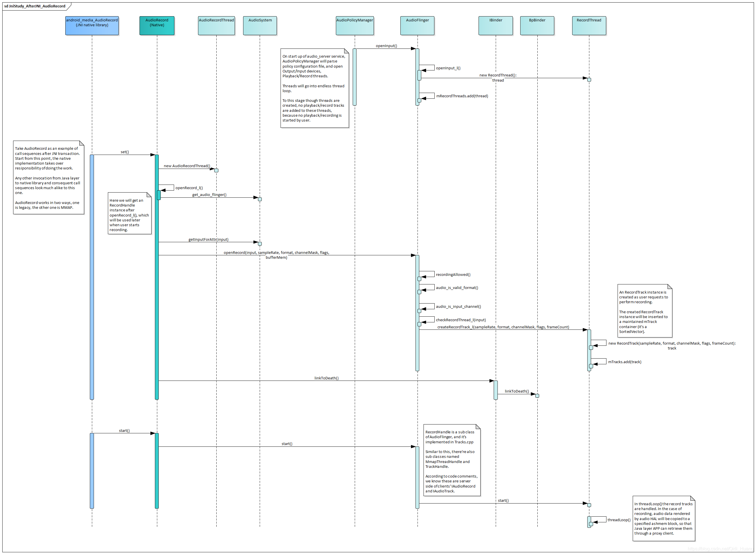Select the get_audio_flinger() message label
The height and width of the screenshot is (554, 756).
pyautogui.click(x=209, y=195)
